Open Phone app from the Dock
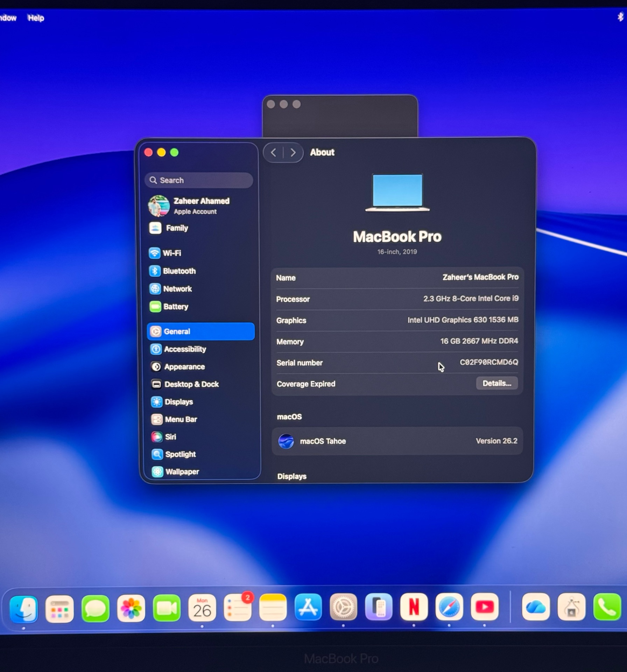Image resolution: width=627 pixels, height=672 pixels. click(x=607, y=607)
